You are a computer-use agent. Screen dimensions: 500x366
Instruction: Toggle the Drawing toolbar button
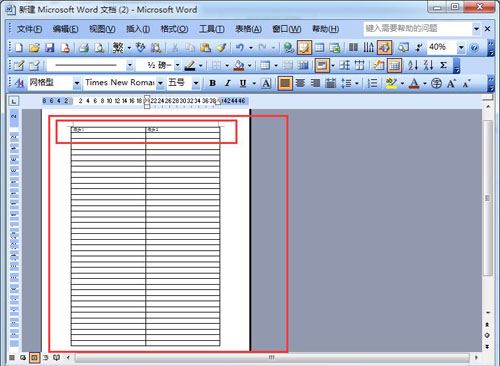(384, 48)
